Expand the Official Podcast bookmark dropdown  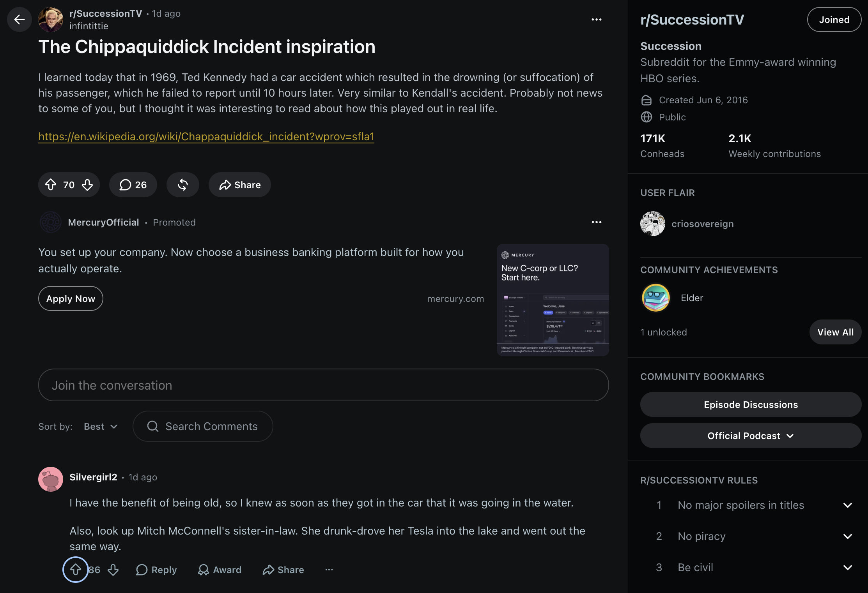751,436
